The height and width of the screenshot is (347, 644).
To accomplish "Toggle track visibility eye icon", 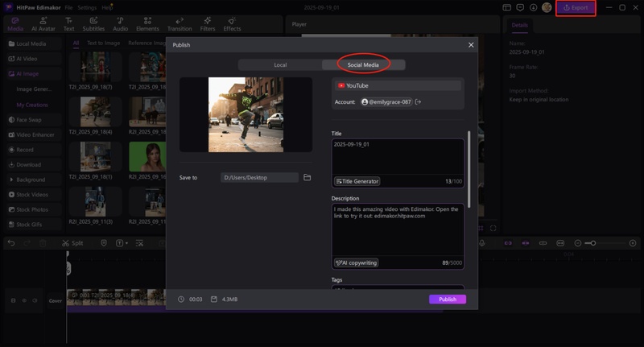I will 24,300.
